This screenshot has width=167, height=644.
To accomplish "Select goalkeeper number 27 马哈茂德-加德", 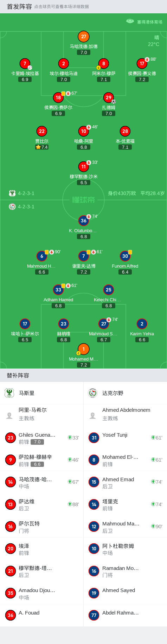I will tap(83, 36).
